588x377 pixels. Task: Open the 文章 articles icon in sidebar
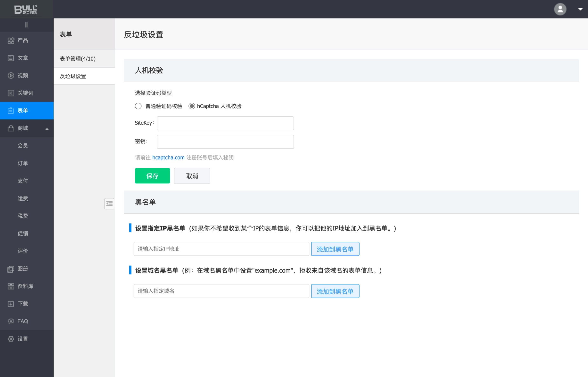pos(11,58)
